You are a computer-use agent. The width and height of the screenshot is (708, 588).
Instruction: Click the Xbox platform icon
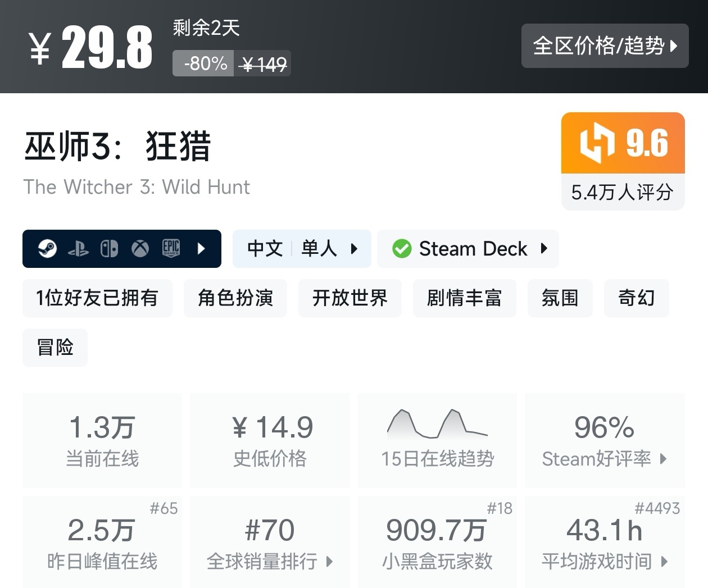140,249
